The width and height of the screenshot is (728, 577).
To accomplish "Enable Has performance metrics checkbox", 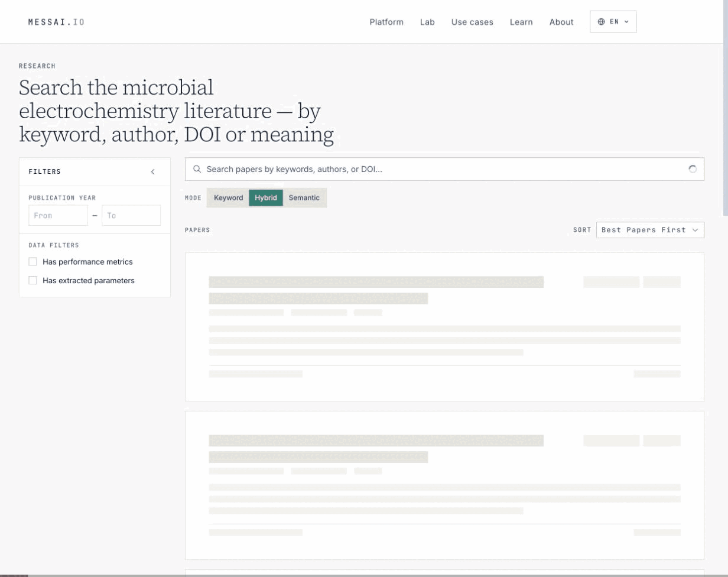I will click(33, 261).
